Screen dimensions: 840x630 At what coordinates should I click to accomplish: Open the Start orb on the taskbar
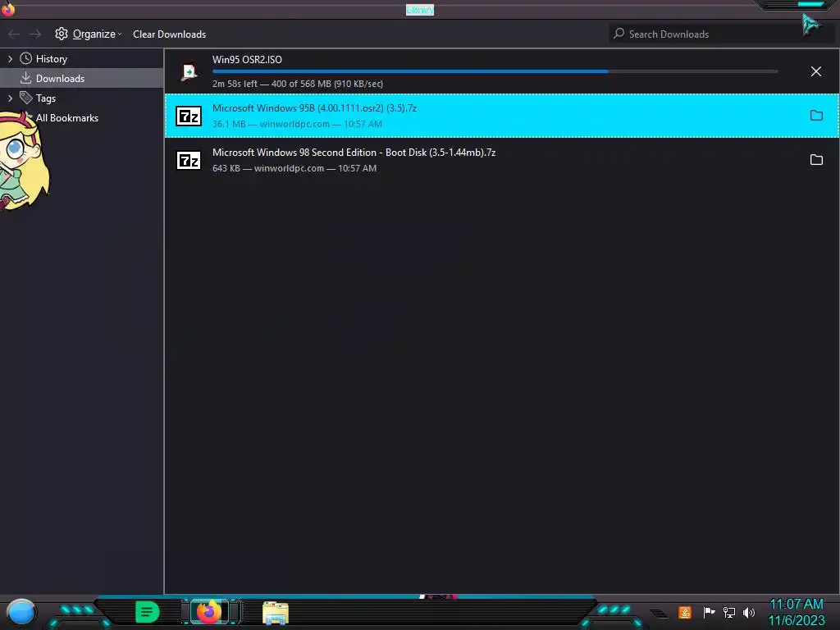(21, 612)
